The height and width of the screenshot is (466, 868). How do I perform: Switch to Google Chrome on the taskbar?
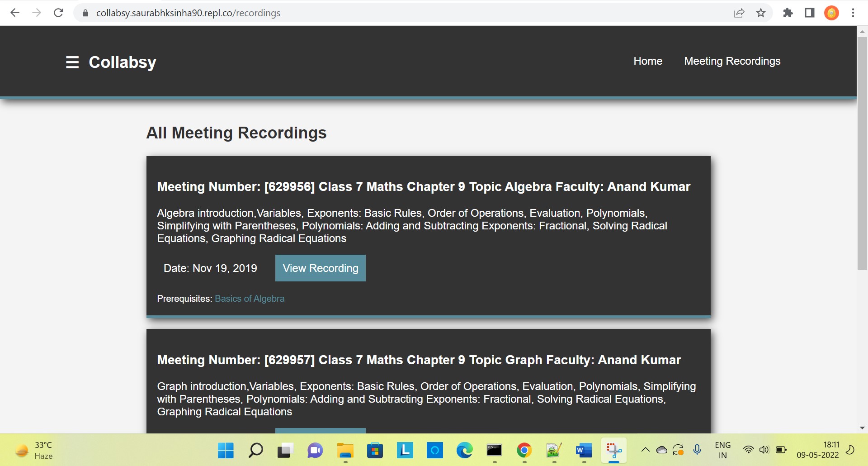pyautogui.click(x=524, y=451)
